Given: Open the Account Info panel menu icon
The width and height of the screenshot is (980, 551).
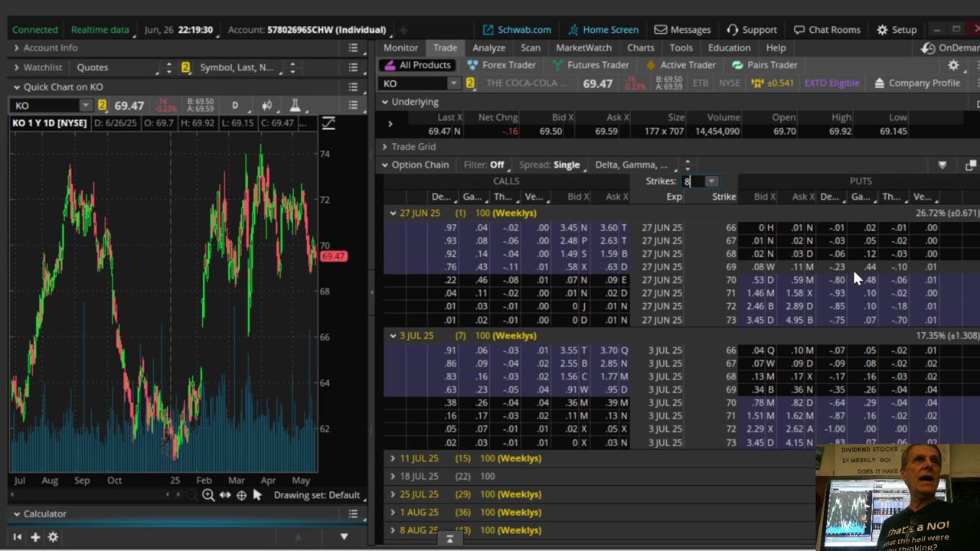Looking at the screenshot, I should coord(353,47).
